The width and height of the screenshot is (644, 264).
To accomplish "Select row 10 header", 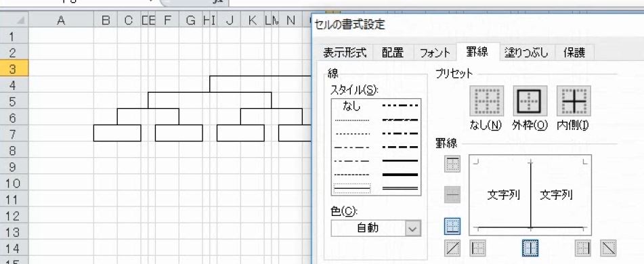I will click(14, 183).
